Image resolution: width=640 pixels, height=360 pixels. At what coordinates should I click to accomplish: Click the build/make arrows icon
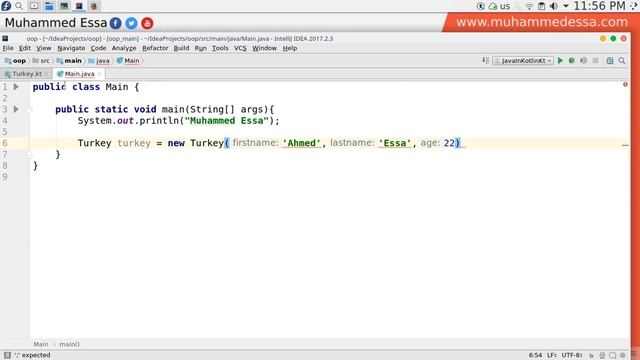(x=485, y=60)
